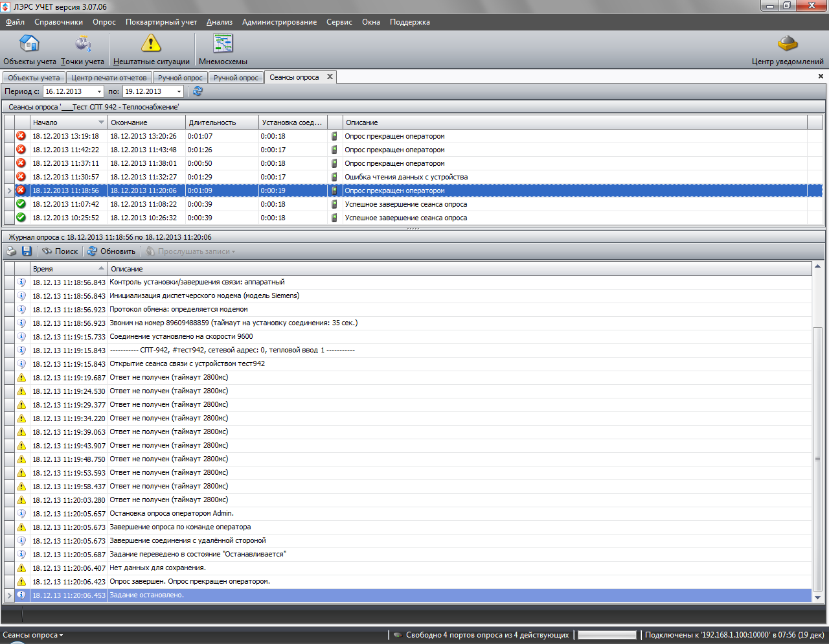Click the Окончание column header

(x=147, y=122)
